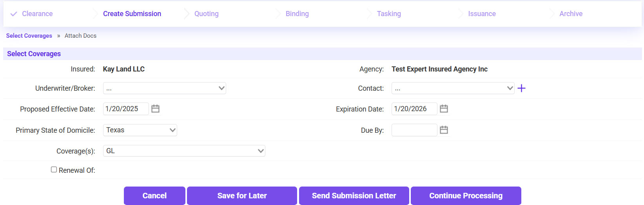The width and height of the screenshot is (644, 205).
Task: Open the Proposed Effective Date calendar picker
Action: pos(155,109)
